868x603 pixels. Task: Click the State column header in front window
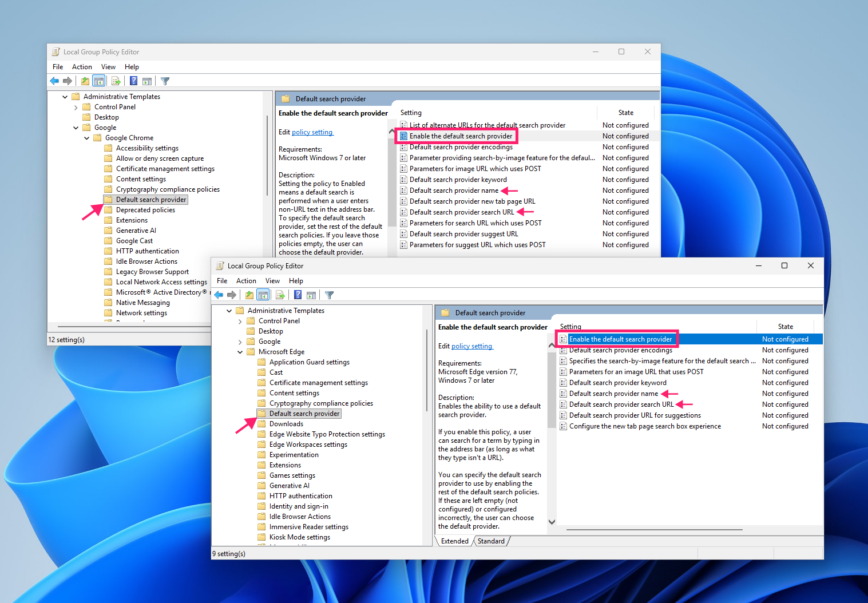785,327
